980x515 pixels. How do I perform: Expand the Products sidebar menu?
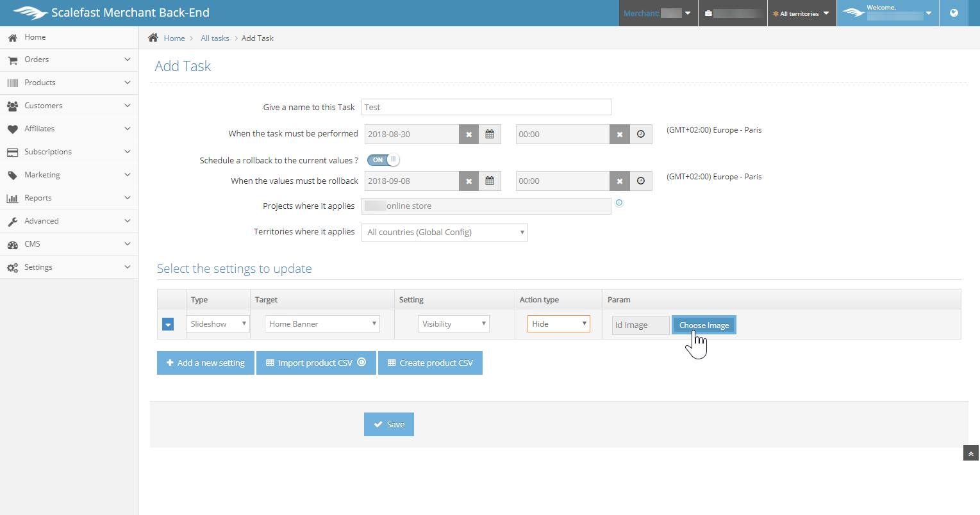[69, 83]
